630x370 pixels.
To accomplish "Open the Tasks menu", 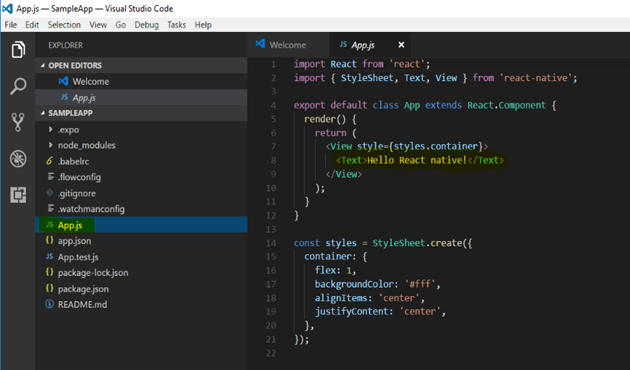I will [177, 25].
